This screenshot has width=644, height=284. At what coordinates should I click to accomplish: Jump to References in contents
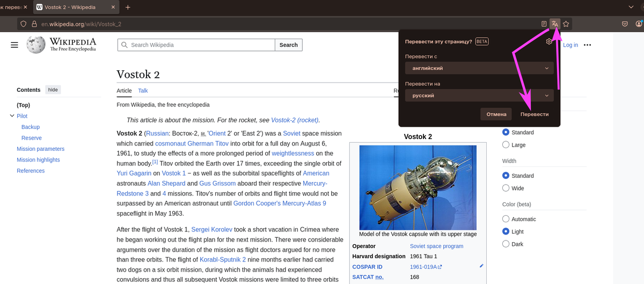31,171
